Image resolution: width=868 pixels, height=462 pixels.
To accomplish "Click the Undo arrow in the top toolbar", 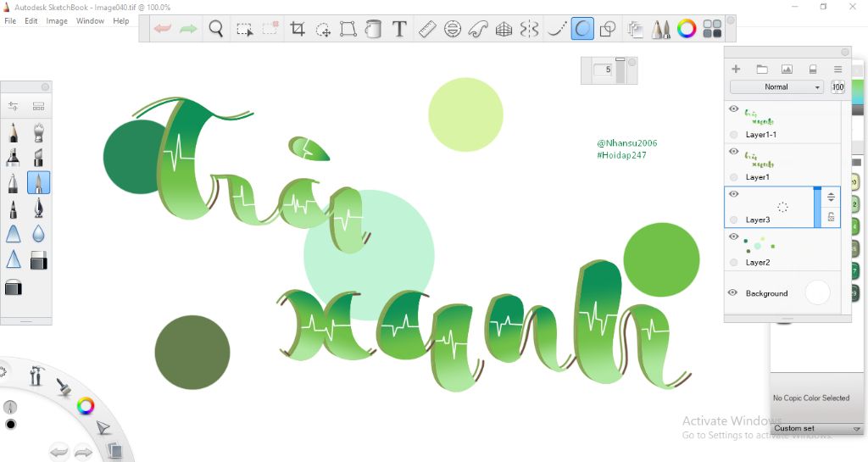I will coord(163,28).
